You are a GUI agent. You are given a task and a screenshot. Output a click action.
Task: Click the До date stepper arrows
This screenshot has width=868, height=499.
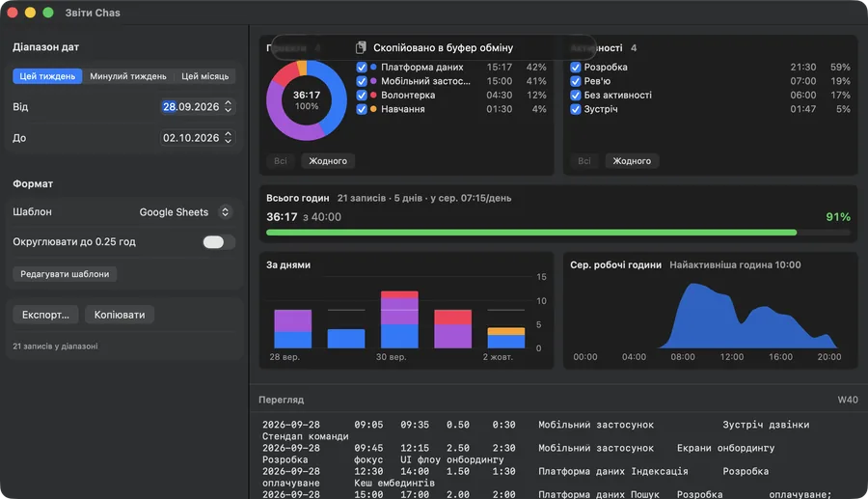[x=228, y=138]
